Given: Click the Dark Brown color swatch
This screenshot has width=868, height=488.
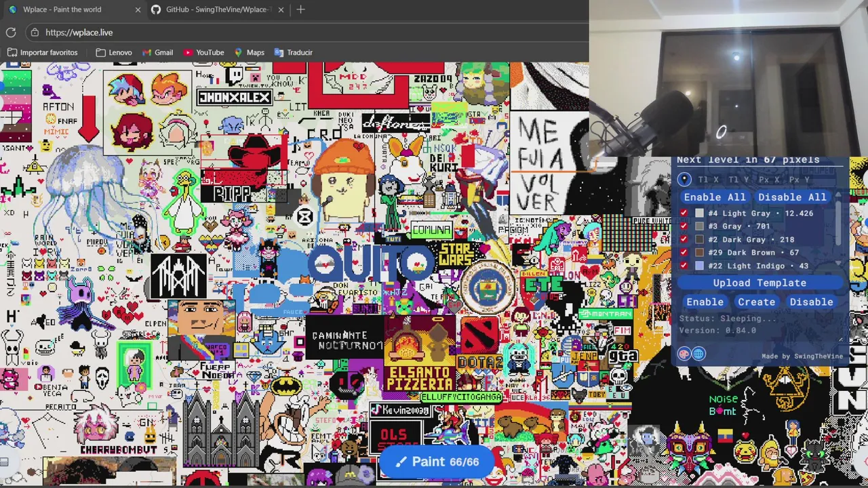Looking at the screenshot, I should pos(699,253).
